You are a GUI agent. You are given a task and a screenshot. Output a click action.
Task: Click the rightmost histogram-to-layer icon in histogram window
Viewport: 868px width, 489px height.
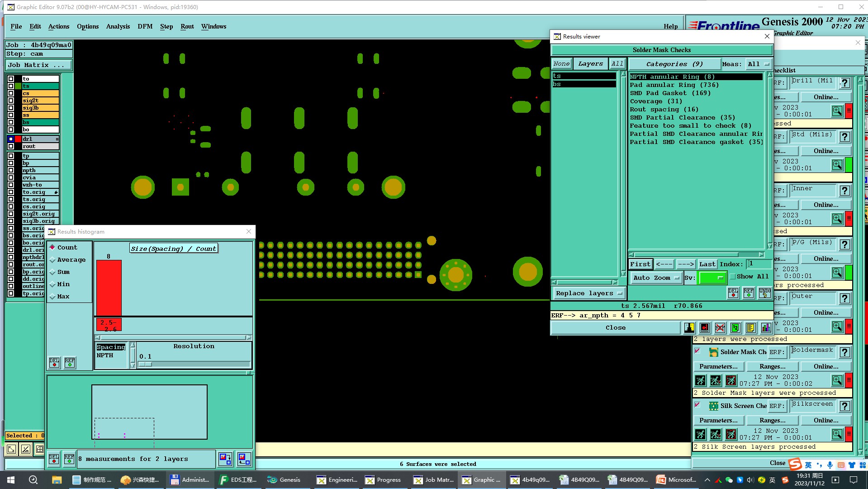pos(244,459)
